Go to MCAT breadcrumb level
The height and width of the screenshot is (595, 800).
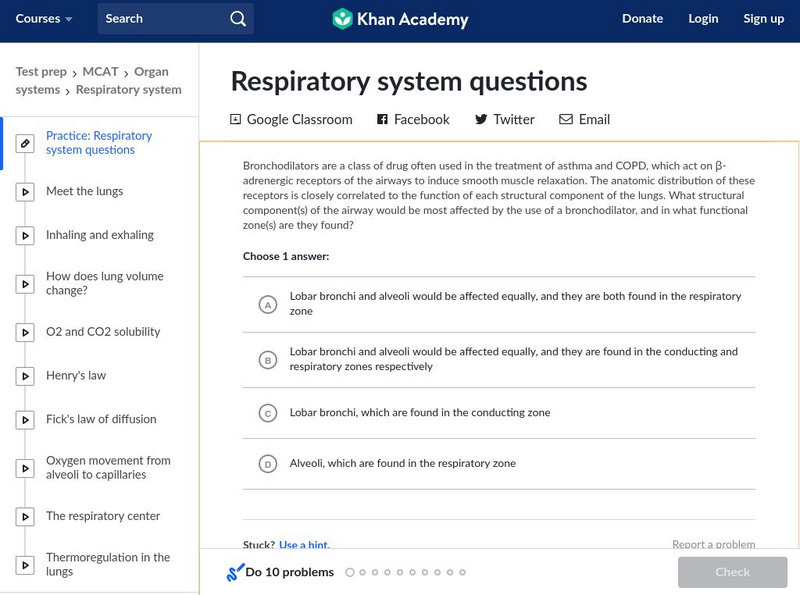coord(100,72)
